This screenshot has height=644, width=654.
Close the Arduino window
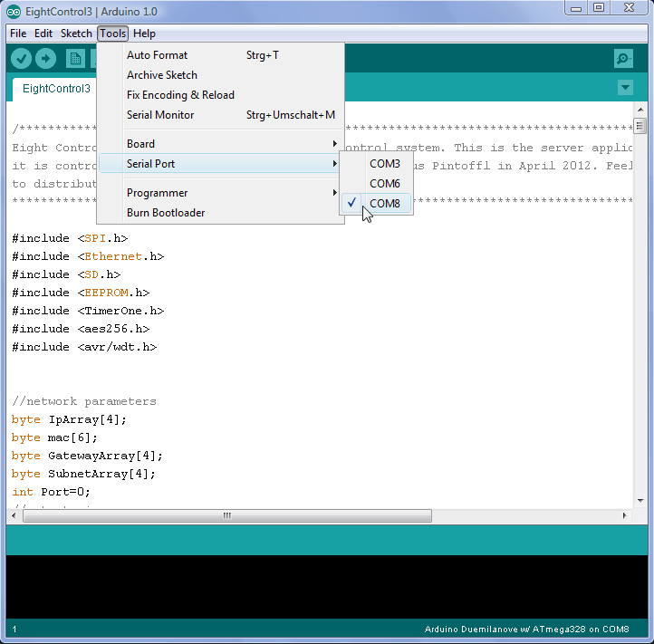[x=629, y=8]
